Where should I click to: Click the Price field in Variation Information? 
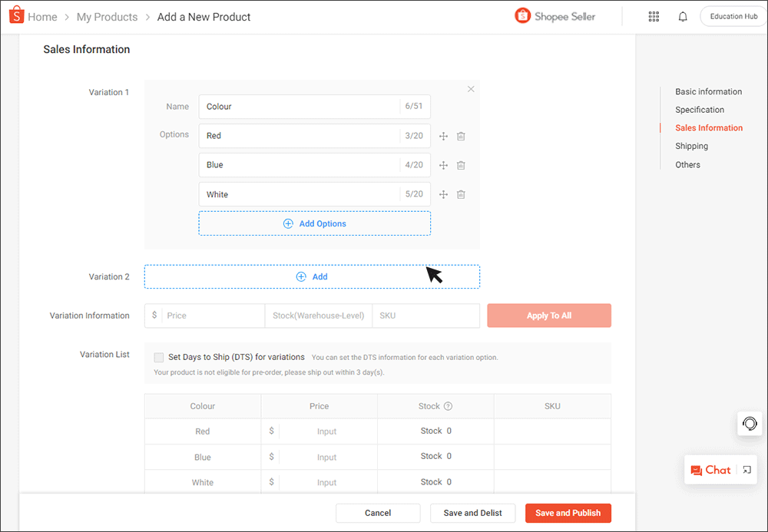coord(205,316)
